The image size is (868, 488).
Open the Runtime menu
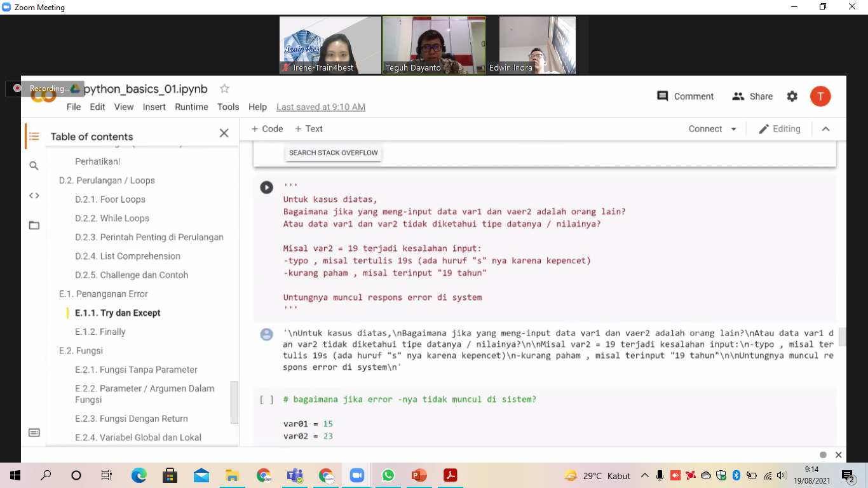coord(191,107)
